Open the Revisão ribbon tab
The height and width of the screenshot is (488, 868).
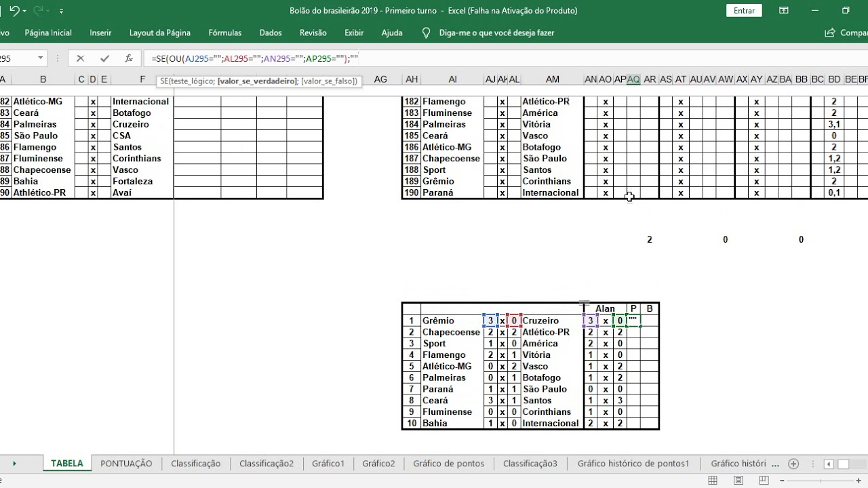313,33
